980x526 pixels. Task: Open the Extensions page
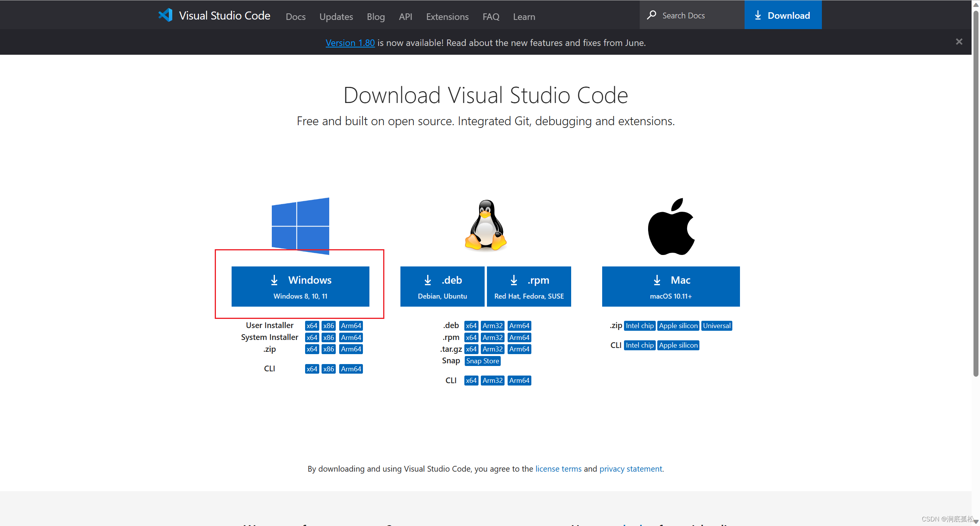pyautogui.click(x=447, y=16)
